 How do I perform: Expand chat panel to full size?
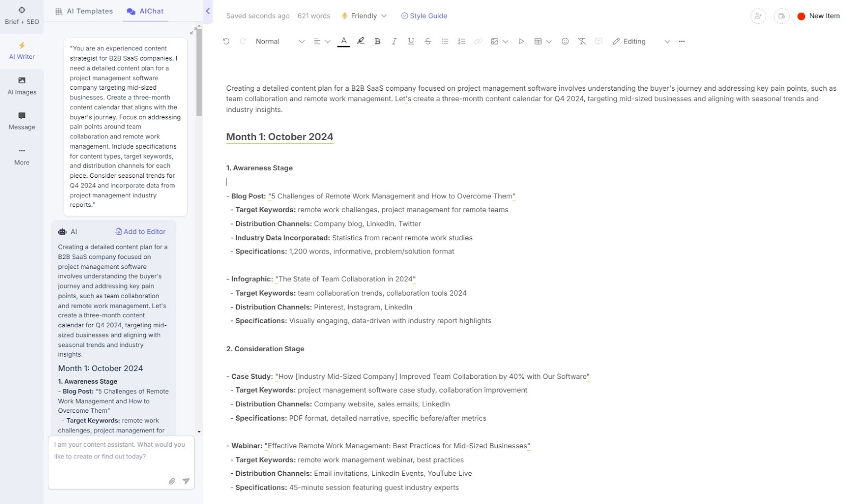(x=193, y=31)
